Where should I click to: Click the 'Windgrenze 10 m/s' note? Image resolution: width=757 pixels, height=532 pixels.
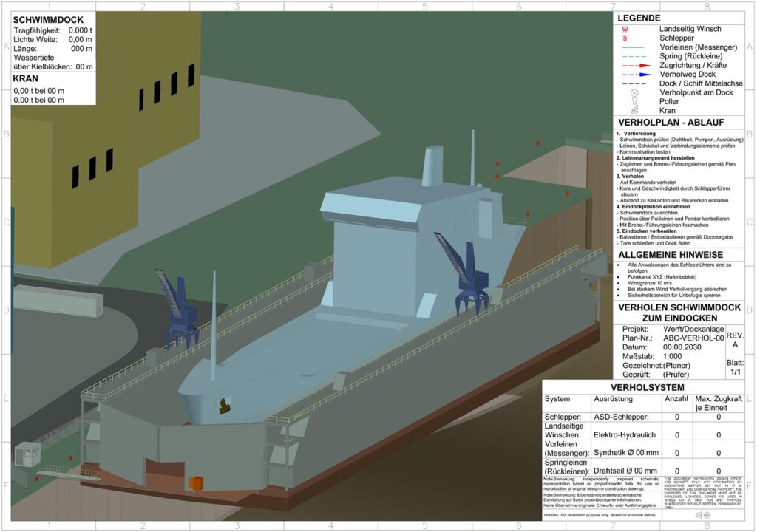tap(650, 284)
